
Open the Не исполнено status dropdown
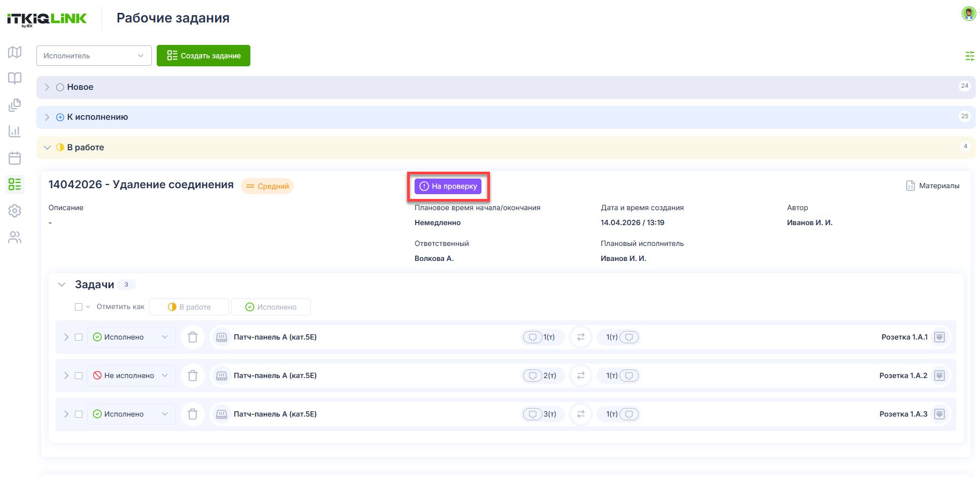click(131, 375)
